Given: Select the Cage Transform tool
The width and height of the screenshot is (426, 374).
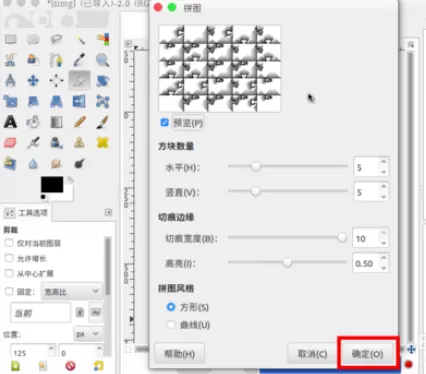Looking at the screenshot, I should coord(103,101).
